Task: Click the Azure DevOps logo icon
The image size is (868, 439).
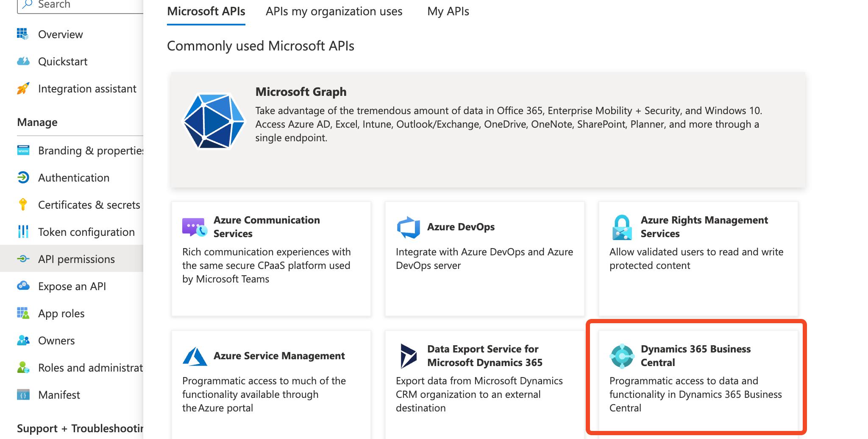Action: click(x=408, y=227)
